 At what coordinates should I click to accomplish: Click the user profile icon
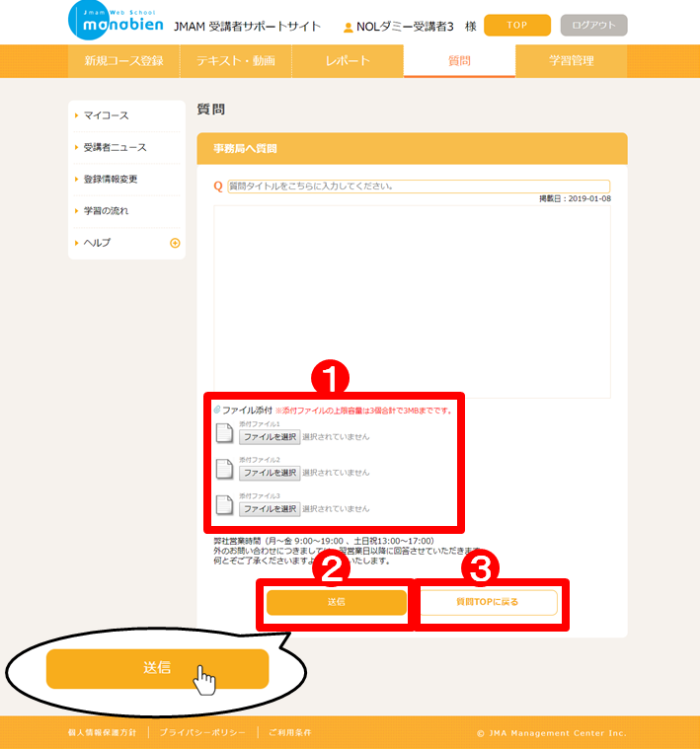[348, 27]
